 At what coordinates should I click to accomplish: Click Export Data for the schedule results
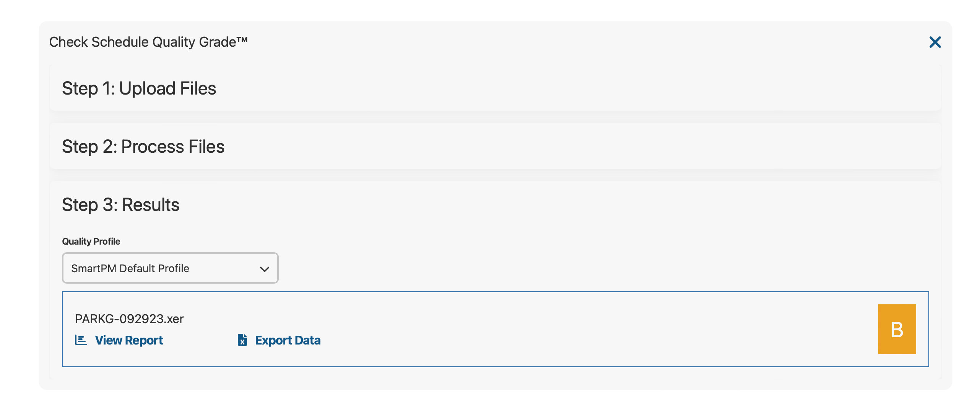[x=288, y=340]
